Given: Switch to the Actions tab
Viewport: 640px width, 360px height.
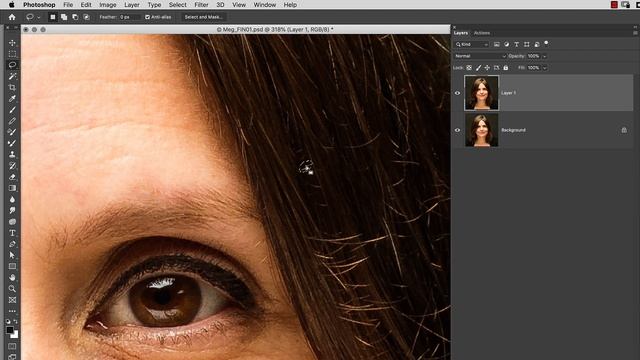Looking at the screenshot, I should [482, 33].
